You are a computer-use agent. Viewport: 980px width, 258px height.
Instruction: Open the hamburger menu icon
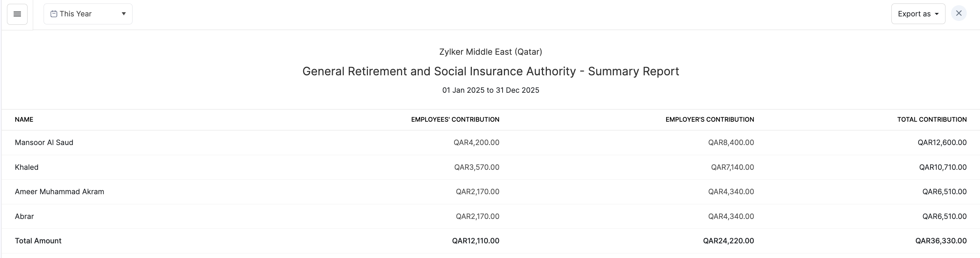[x=17, y=14]
